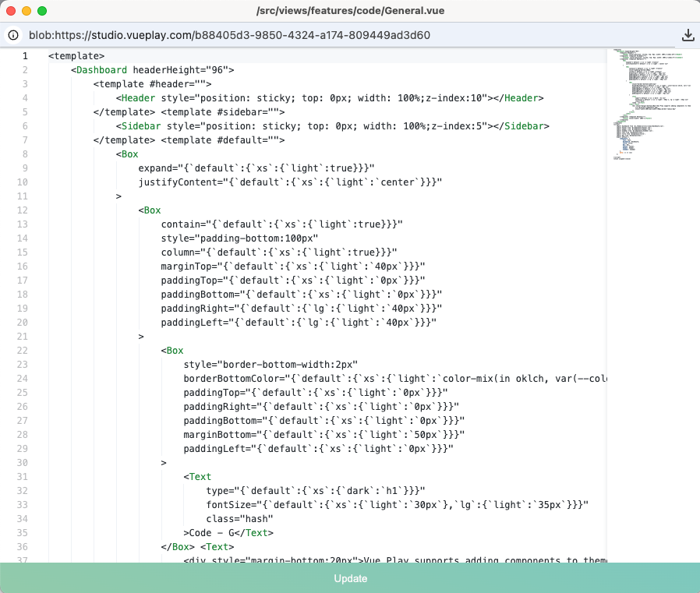Click the contain attribute on line 13
700x593 pixels.
[281, 224]
